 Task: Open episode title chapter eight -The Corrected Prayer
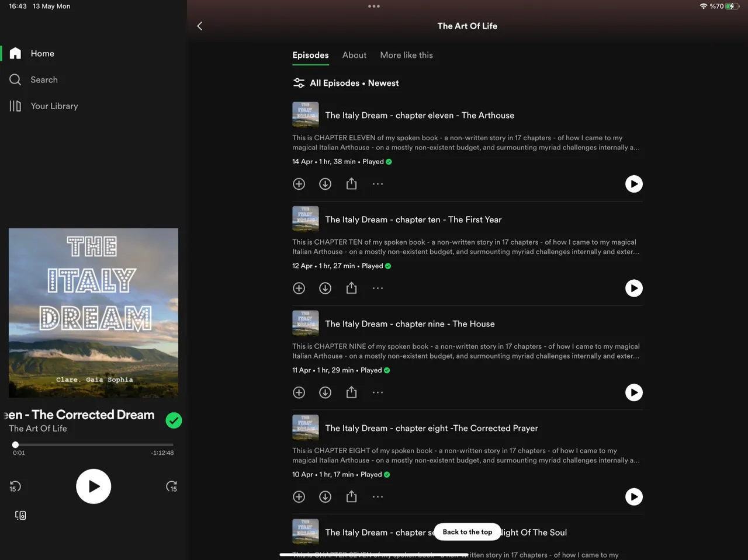pos(431,428)
